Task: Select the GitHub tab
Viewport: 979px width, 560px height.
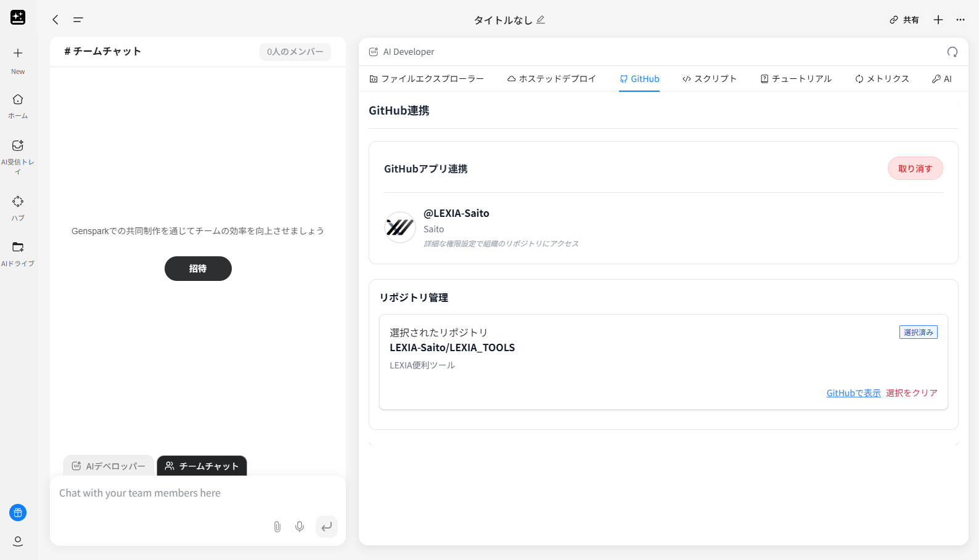Action: (x=639, y=79)
